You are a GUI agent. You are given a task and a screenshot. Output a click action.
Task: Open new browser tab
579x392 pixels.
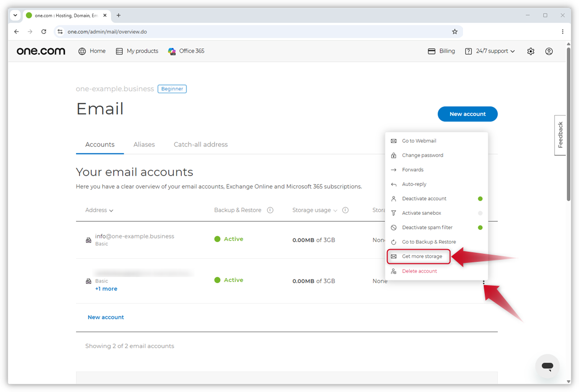[x=119, y=16]
